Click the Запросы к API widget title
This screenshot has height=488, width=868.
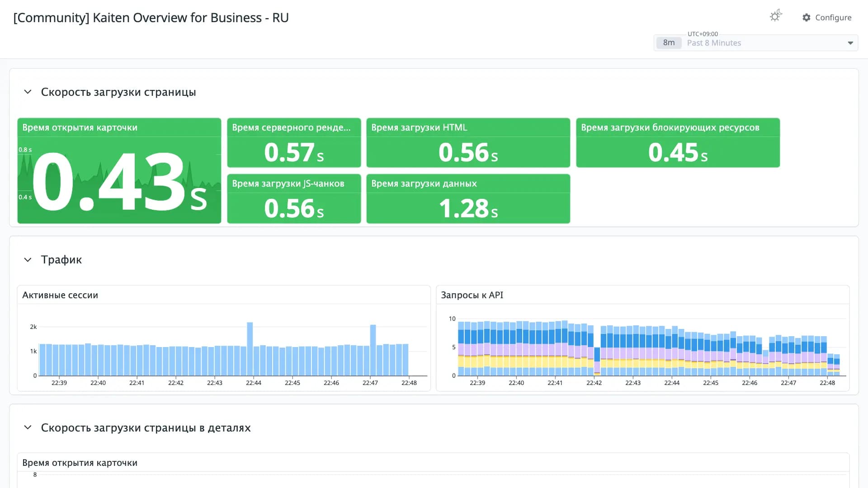click(472, 295)
